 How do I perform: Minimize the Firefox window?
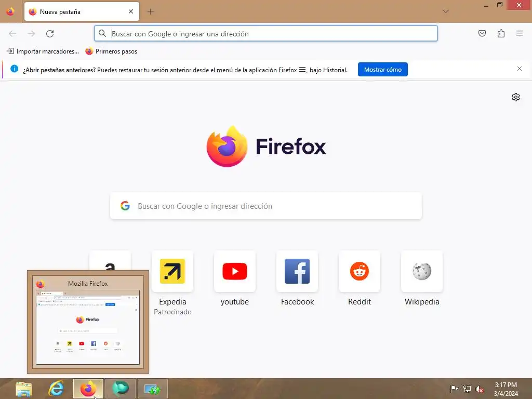pos(486,6)
